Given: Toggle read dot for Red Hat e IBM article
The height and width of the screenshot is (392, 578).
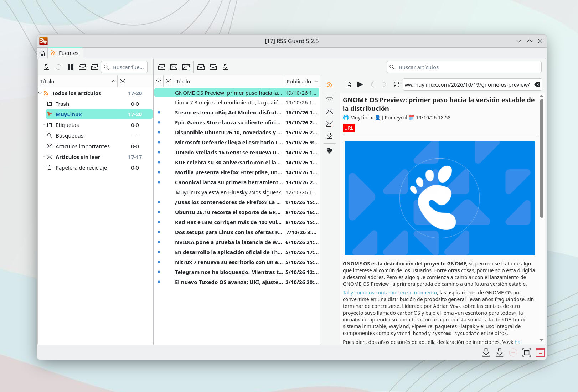Looking at the screenshot, I should pyautogui.click(x=159, y=222).
